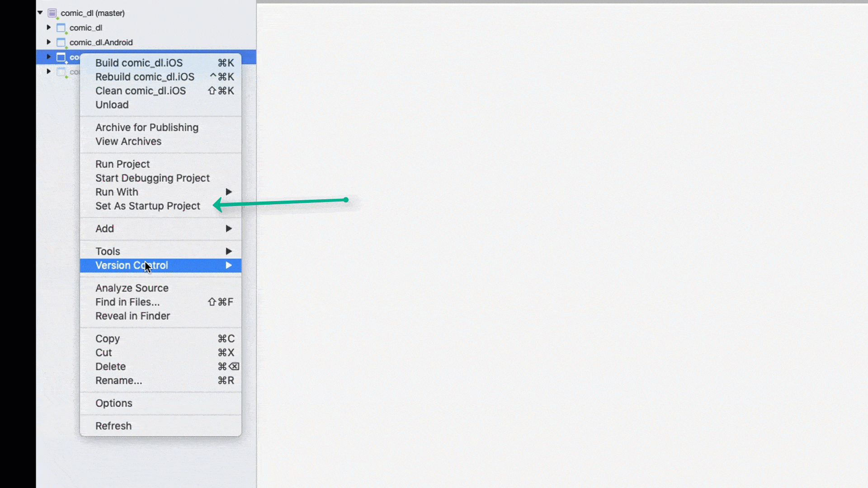The height and width of the screenshot is (488, 868).
Task: Choose Archive for Publishing
Action: click(146, 127)
